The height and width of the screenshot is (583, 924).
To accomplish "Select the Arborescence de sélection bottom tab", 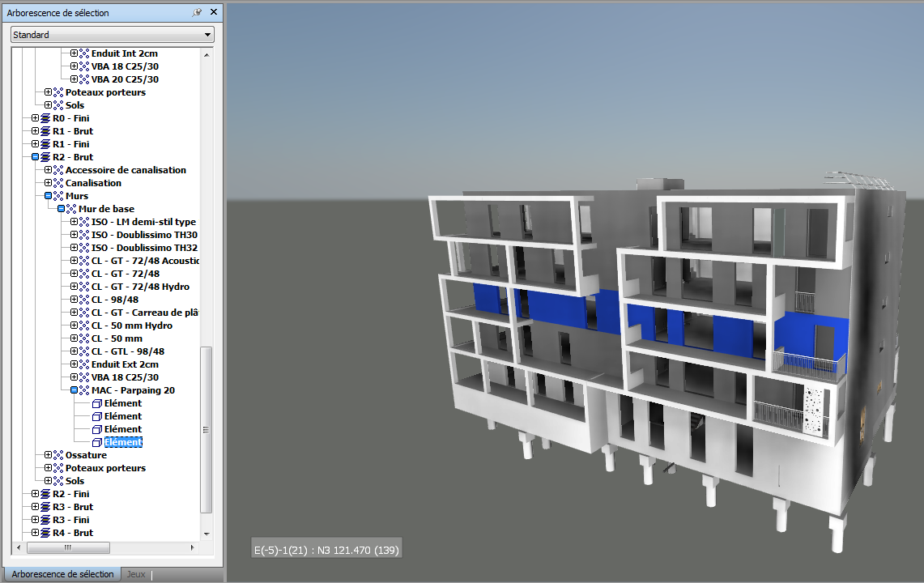I will pos(62,574).
